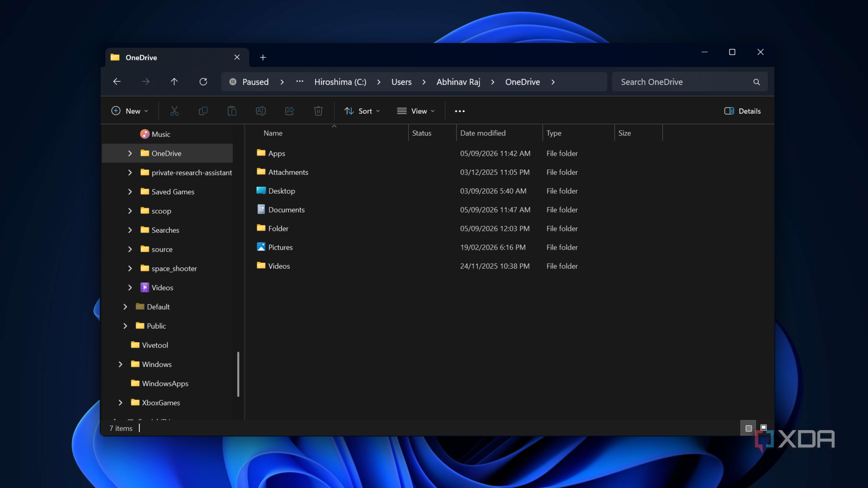Viewport: 868px width, 488px height.
Task: Open the New dropdown menu
Action: point(130,111)
